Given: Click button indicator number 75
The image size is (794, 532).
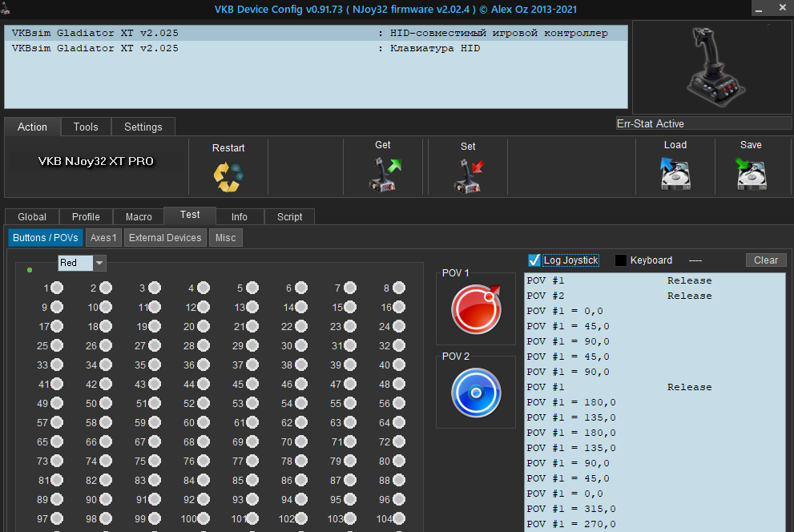Looking at the screenshot, I should click(155, 461).
